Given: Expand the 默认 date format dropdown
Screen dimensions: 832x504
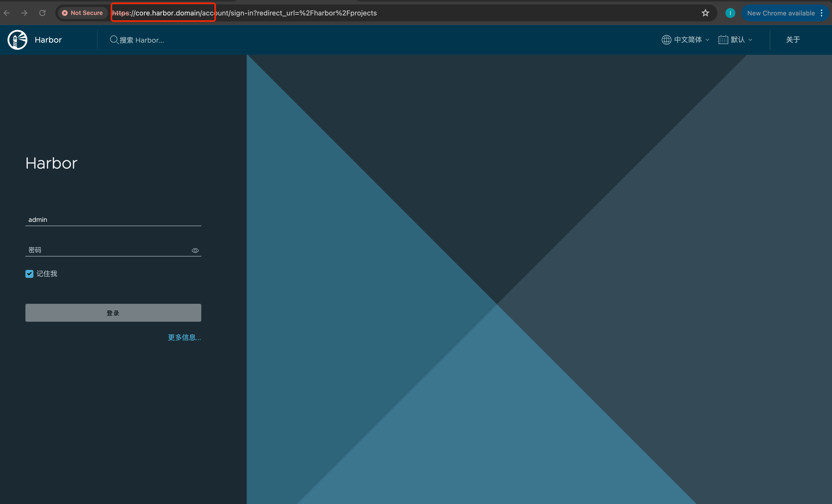Looking at the screenshot, I should (x=742, y=40).
